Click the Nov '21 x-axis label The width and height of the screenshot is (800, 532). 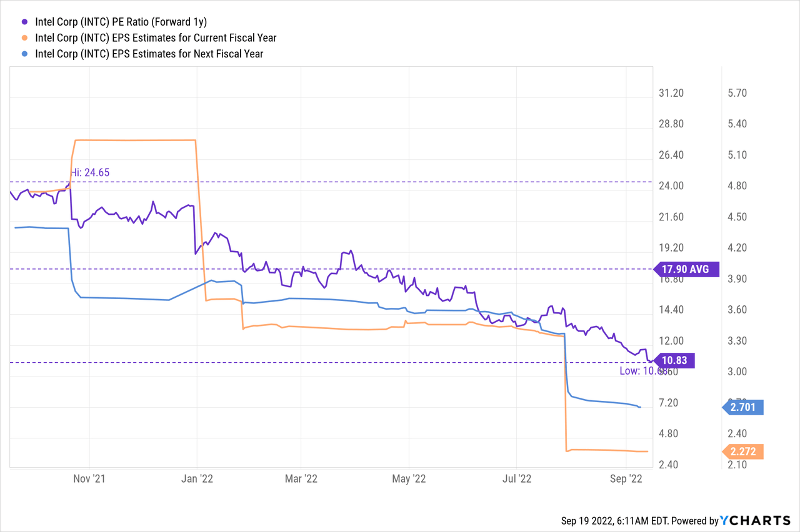(90, 479)
